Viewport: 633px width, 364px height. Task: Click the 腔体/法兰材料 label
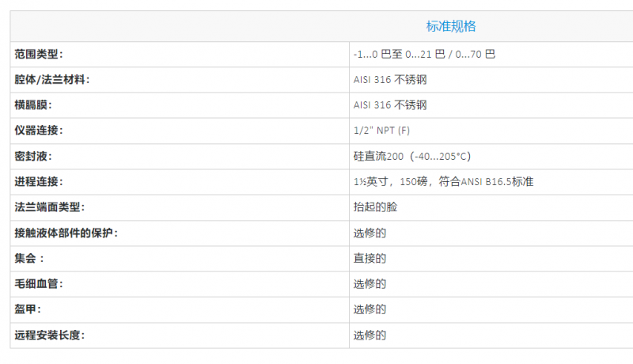[x=52, y=79]
